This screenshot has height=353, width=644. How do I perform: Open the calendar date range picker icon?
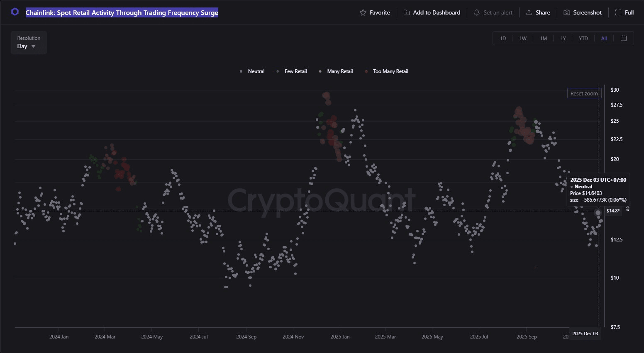(x=624, y=38)
